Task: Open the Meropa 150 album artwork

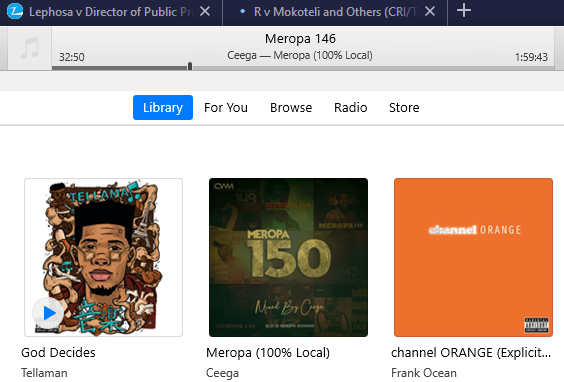Action: (x=288, y=258)
